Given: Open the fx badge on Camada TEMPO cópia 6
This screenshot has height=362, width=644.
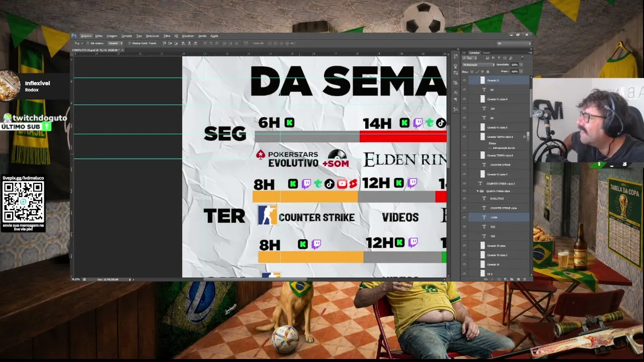Looking at the screenshot, I should [x=524, y=137].
